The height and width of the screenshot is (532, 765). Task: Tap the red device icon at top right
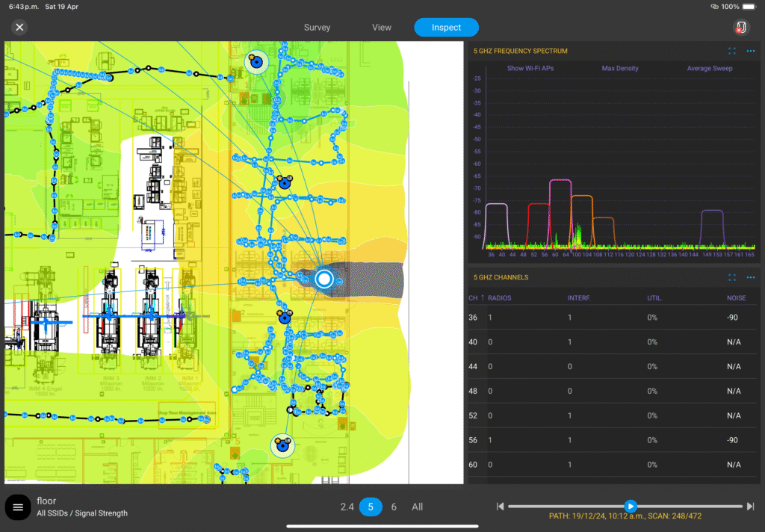(x=740, y=28)
